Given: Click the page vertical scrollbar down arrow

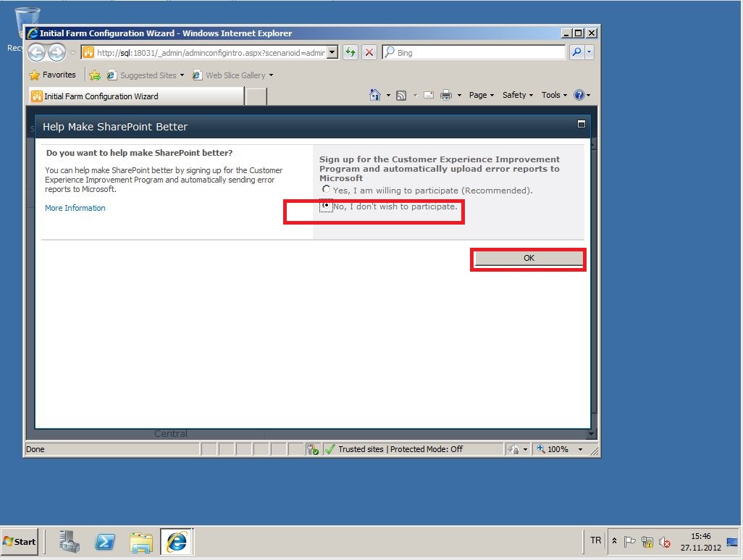Looking at the screenshot, I should [x=590, y=433].
